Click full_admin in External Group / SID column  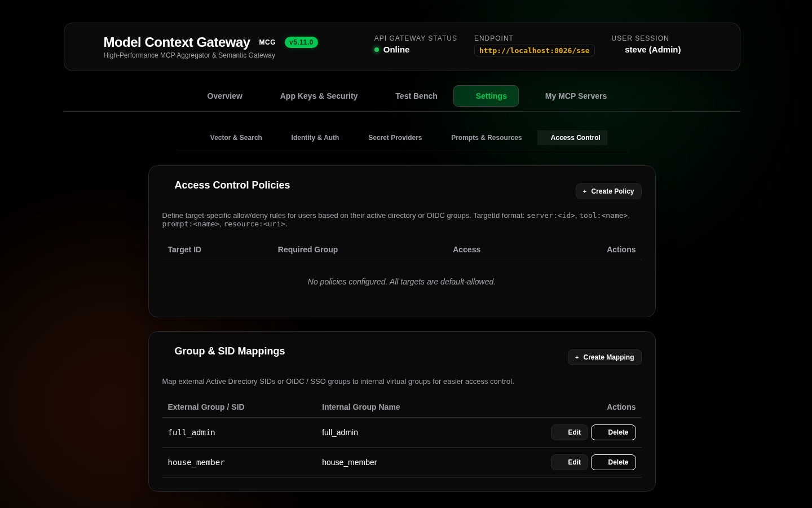[x=192, y=432]
